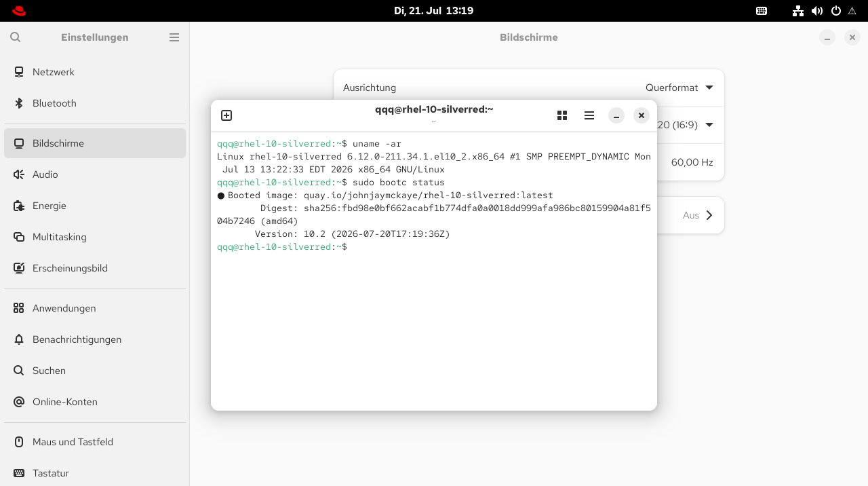Click the Online-Konten at-sign icon
The width and height of the screenshot is (868, 486).
(19, 402)
